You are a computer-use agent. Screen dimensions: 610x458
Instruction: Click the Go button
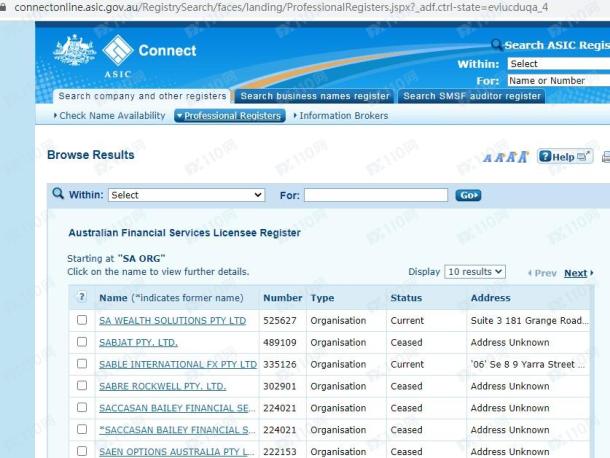point(468,195)
